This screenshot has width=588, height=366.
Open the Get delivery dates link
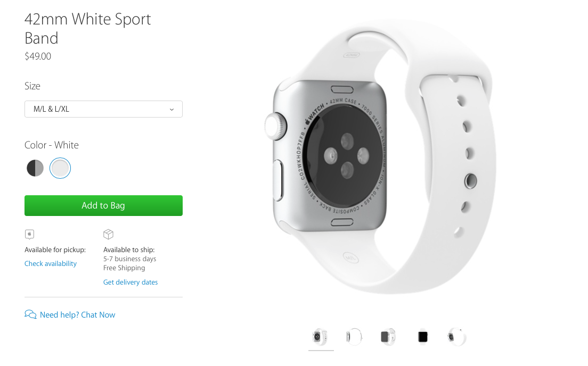point(130,282)
